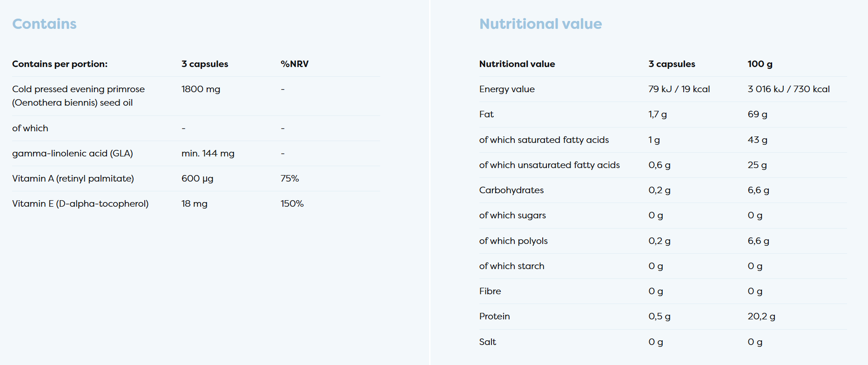Click the gamma-linolenic acid (GLA) label
Screen dimensions: 868x365
coord(72,154)
